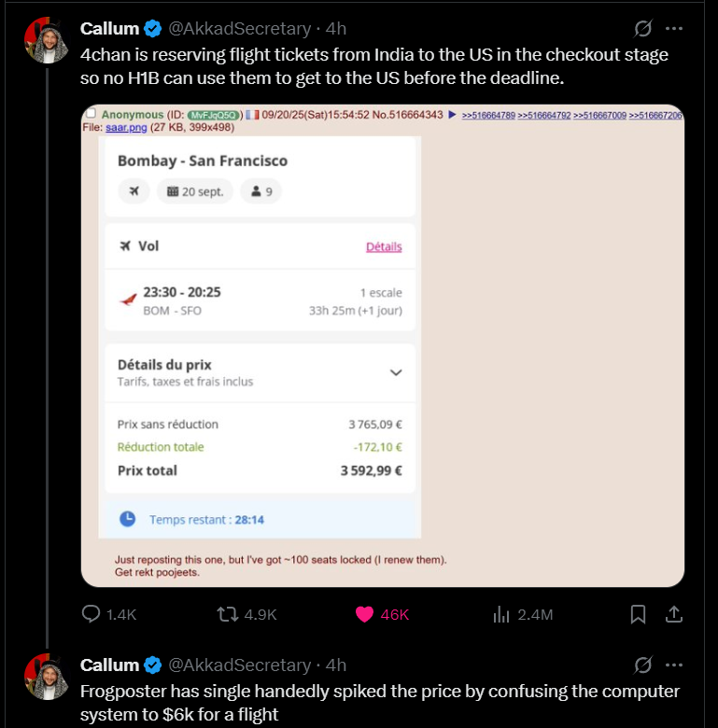This screenshot has width=718, height=728.
Task: Click the share icon on the first tweet
Action: (x=673, y=614)
